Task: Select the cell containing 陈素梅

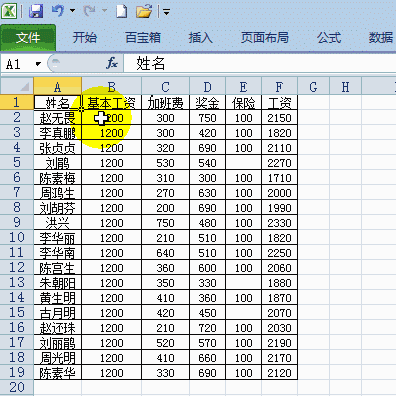Action: coord(58,177)
